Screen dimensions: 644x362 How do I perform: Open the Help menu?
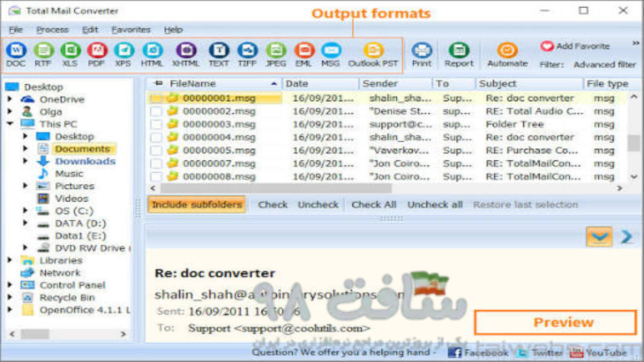(174, 30)
